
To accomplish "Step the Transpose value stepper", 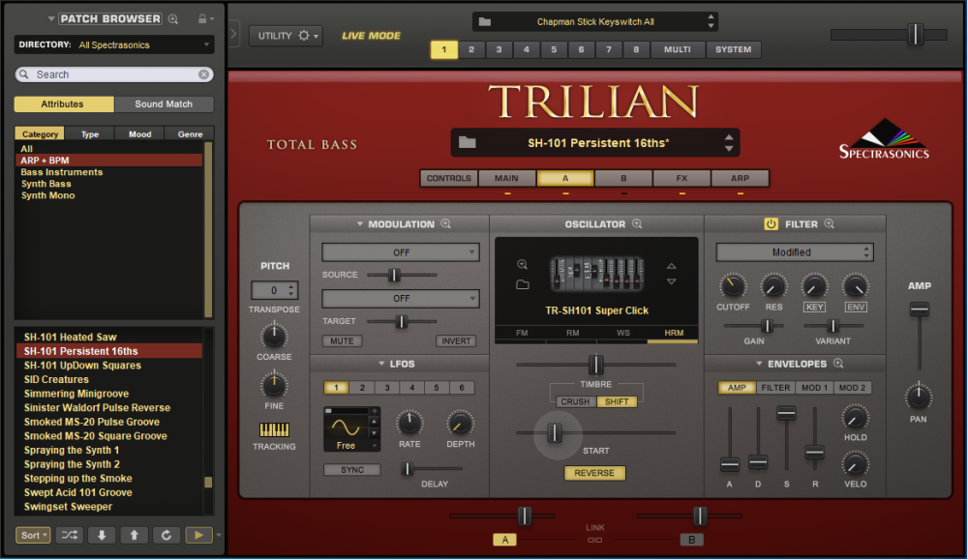I will [x=291, y=290].
